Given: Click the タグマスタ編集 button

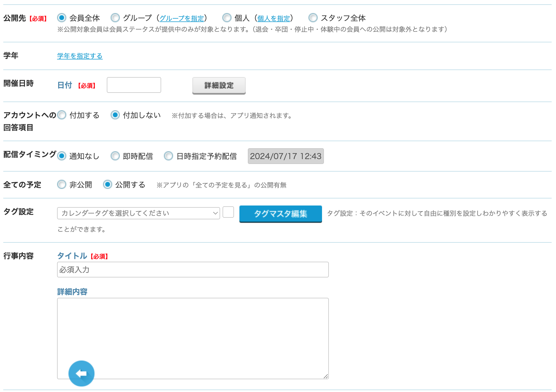Looking at the screenshot, I should (281, 214).
